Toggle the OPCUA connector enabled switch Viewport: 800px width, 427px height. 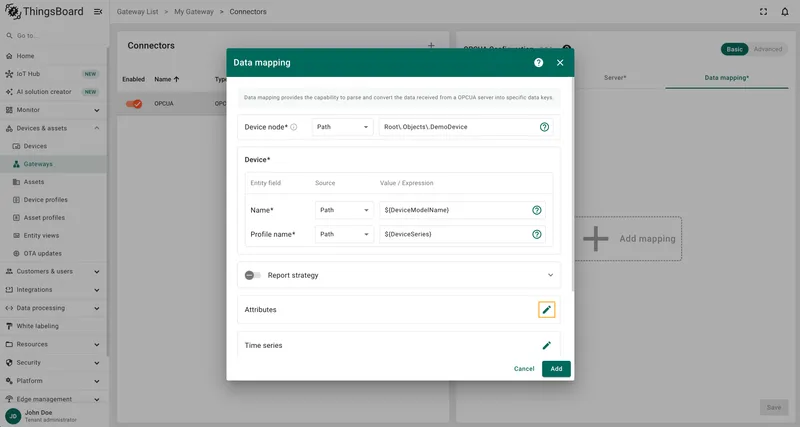click(134, 104)
